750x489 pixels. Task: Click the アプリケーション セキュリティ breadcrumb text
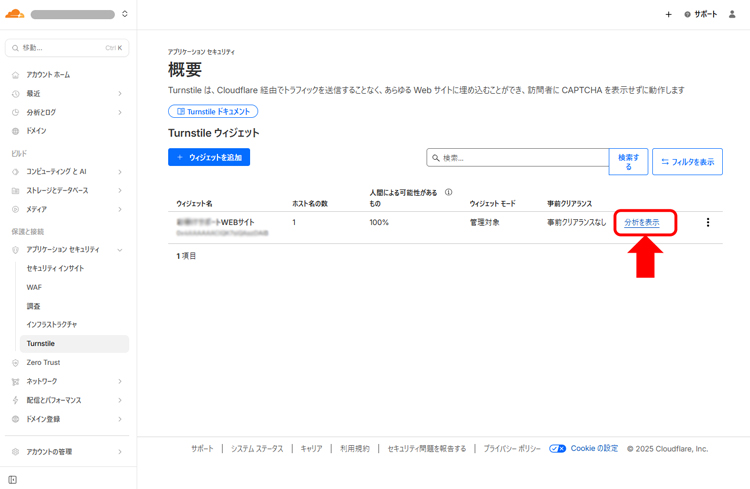[201, 52]
